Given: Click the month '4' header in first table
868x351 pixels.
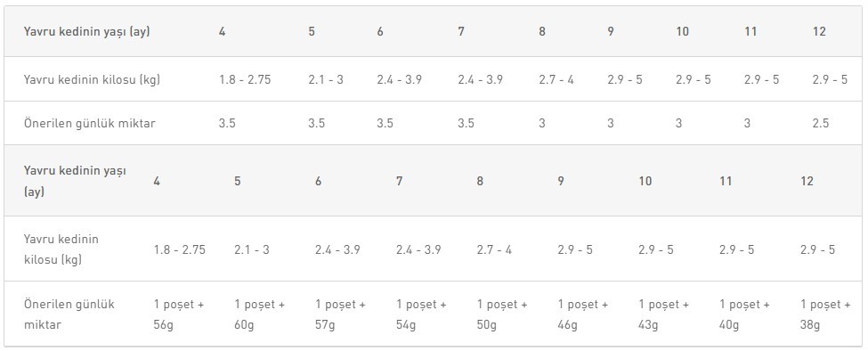Looking at the screenshot, I should (x=222, y=31).
